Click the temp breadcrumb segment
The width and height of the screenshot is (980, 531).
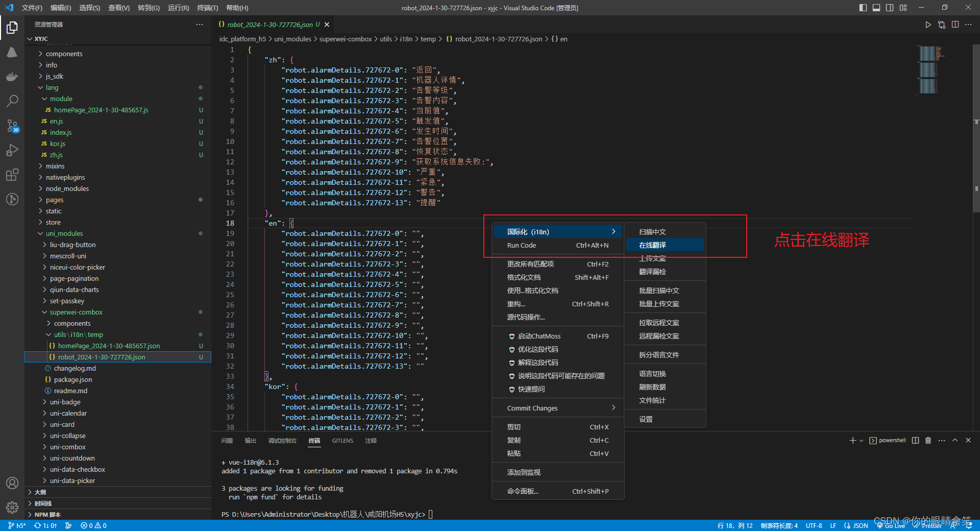[428, 39]
